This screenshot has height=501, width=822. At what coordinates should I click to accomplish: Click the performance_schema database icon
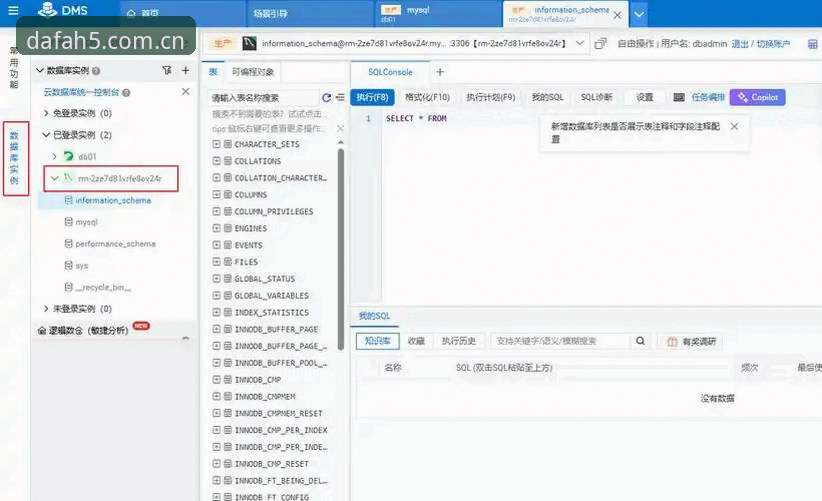pyautogui.click(x=68, y=244)
